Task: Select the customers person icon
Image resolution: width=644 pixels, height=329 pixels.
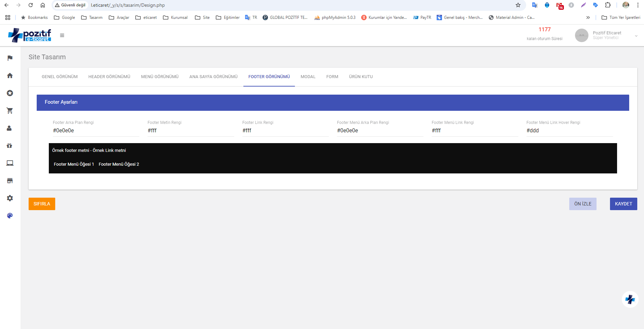Action: click(x=10, y=128)
